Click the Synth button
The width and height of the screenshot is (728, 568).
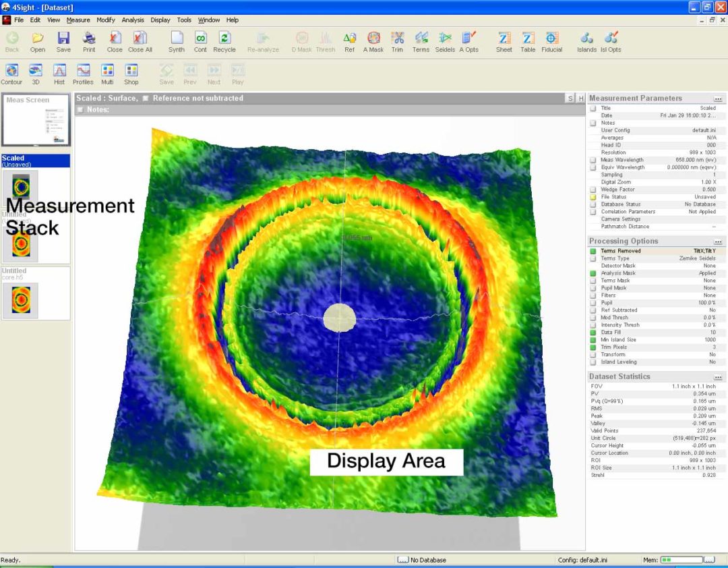coord(177,40)
